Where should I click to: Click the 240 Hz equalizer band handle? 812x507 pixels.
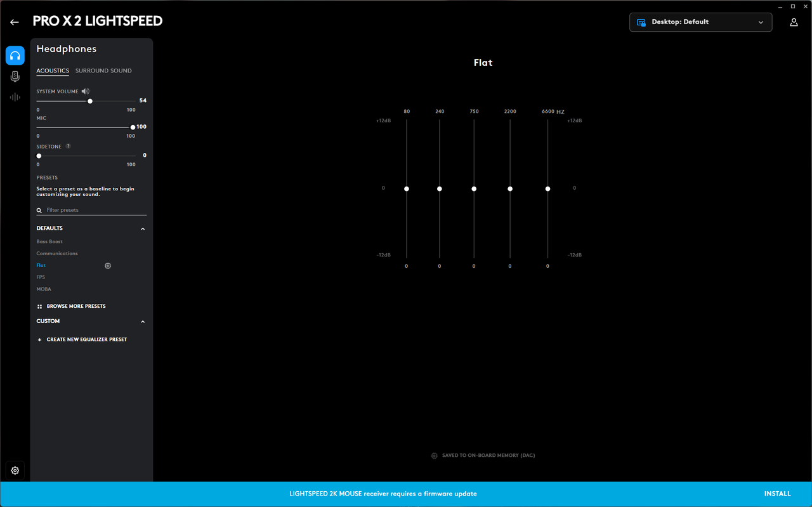coord(440,189)
